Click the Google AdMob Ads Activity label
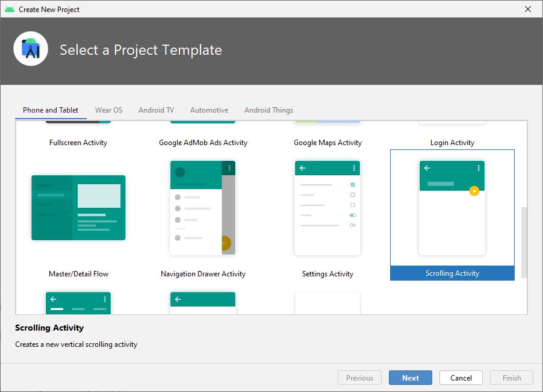 click(x=203, y=143)
